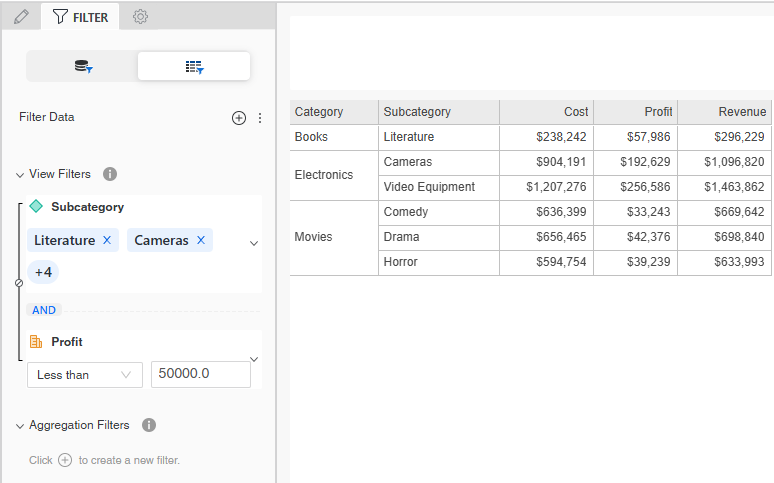Click info icon next to Aggregation Filters

click(x=149, y=425)
